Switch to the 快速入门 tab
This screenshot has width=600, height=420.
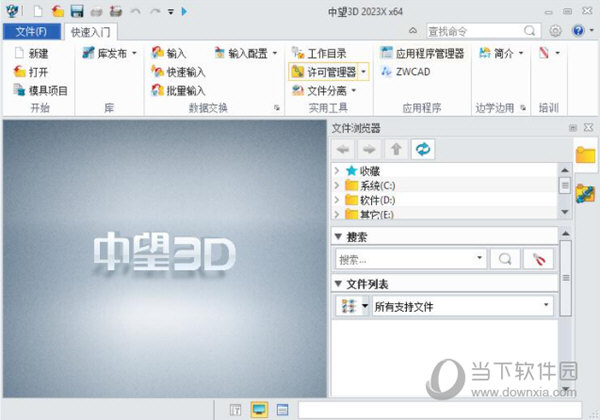click(91, 32)
